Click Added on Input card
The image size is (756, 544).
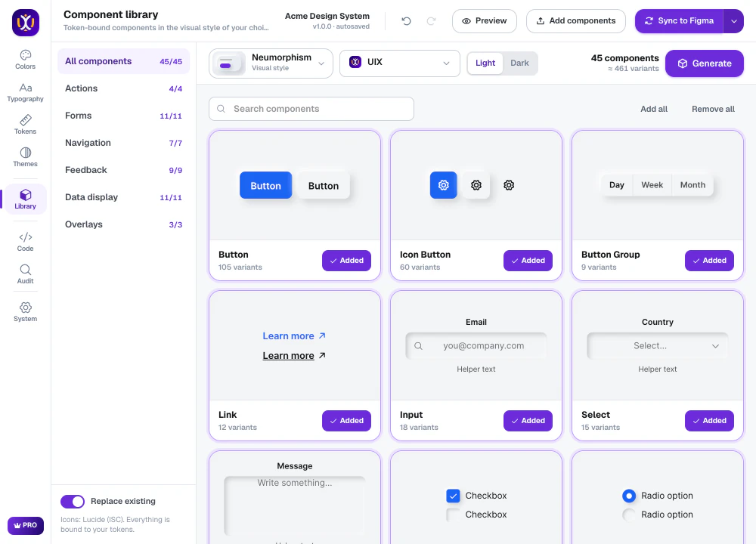point(528,421)
